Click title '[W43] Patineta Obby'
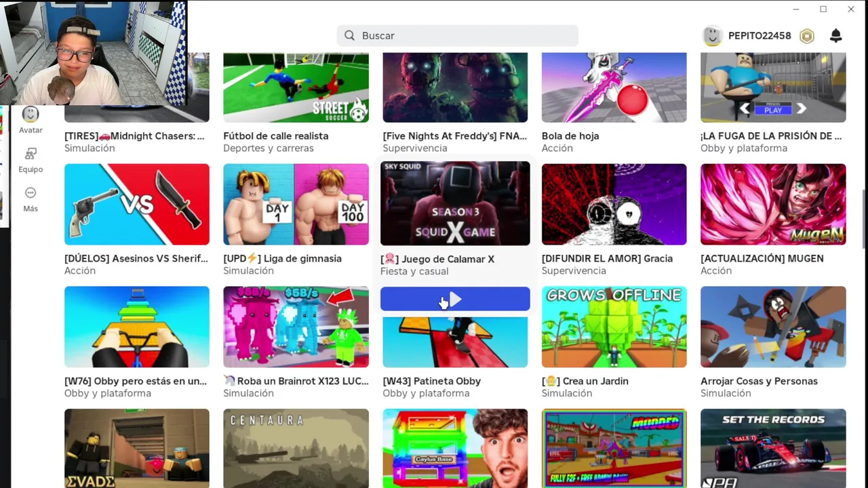This screenshot has width=868, height=488. click(432, 381)
